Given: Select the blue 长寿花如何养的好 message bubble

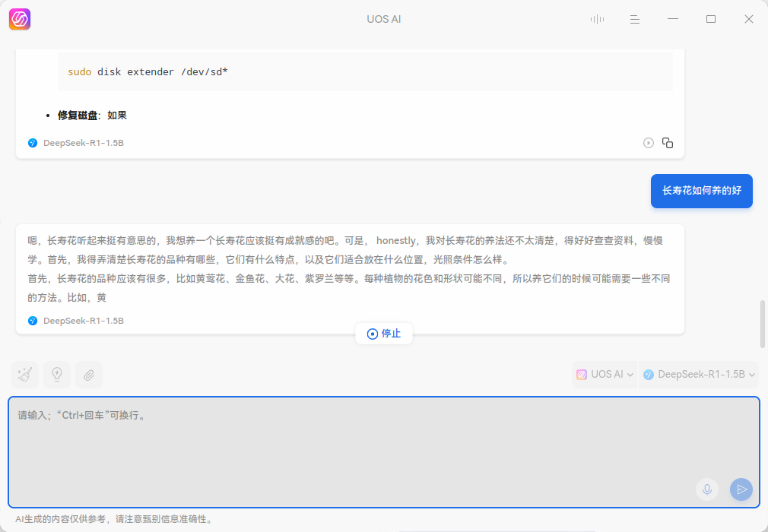Looking at the screenshot, I should [701, 191].
